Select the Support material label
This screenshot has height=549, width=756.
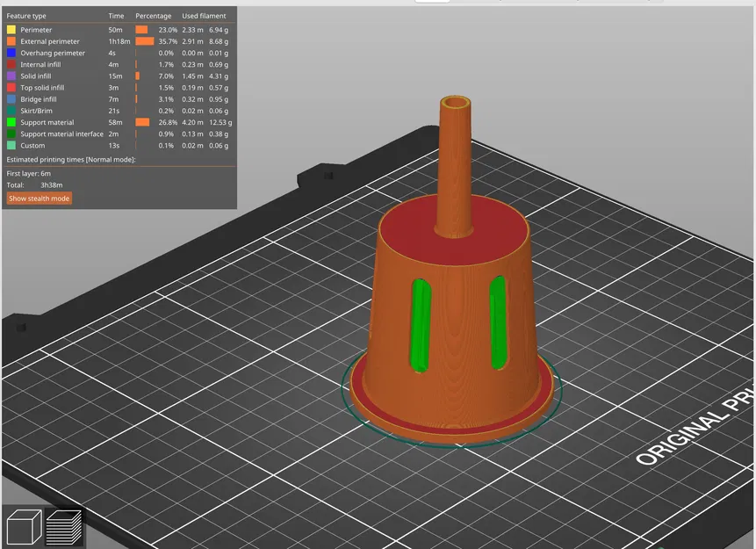(x=47, y=122)
